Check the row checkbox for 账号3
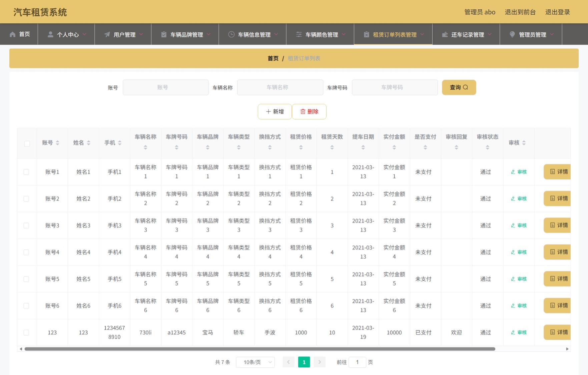588x375 pixels. [26, 226]
